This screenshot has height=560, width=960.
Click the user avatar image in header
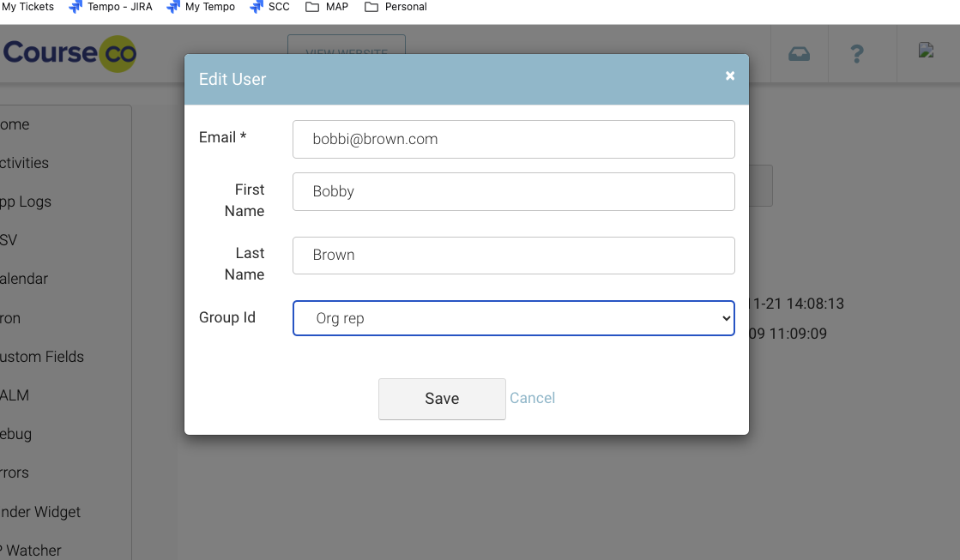926,51
